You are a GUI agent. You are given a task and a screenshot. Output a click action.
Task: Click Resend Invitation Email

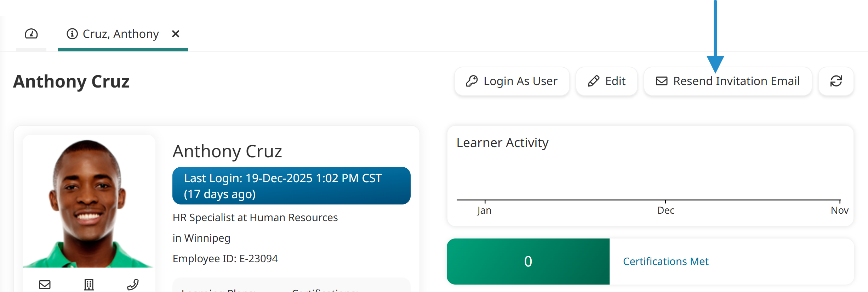(x=728, y=81)
